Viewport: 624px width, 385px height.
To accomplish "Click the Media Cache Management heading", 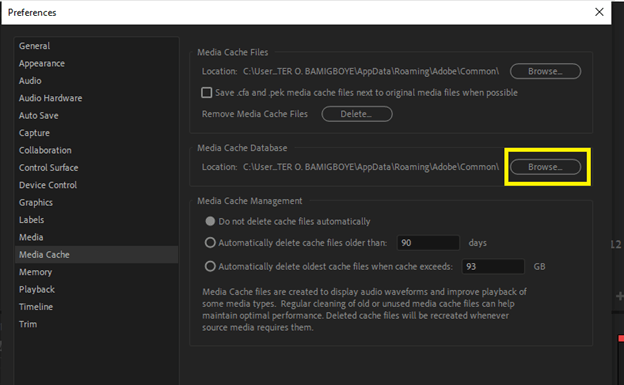I will click(250, 201).
